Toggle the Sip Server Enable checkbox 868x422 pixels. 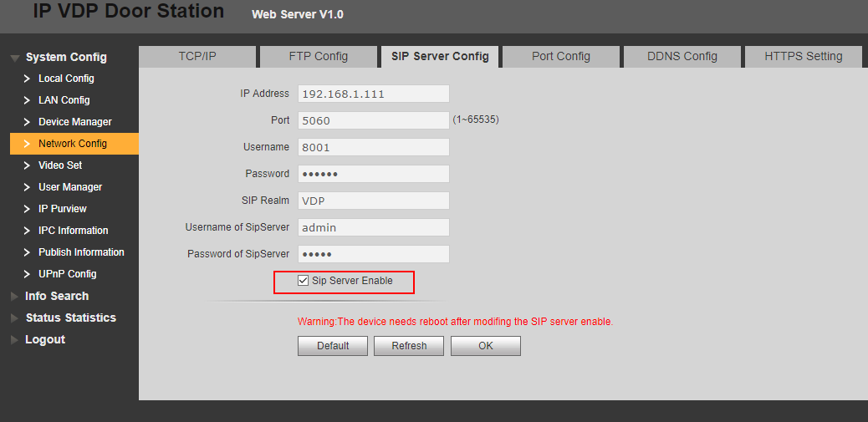pyautogui.click(x=303, y=282)
